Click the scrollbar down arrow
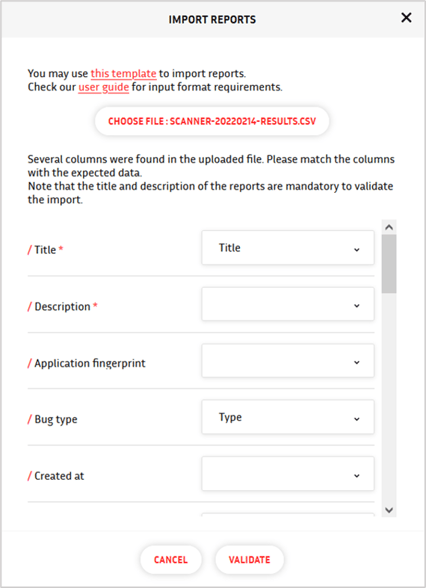The image size is (426, 588). tap(389, 510)
